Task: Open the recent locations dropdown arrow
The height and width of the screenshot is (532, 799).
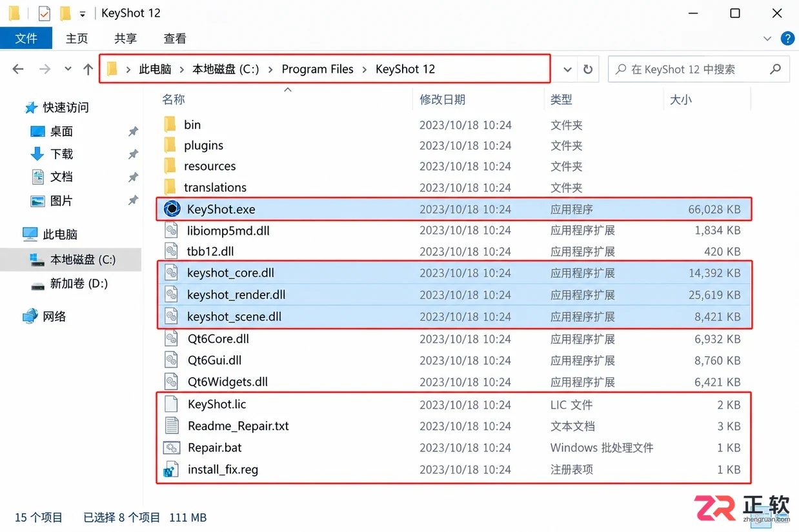Action: point(68,69)
